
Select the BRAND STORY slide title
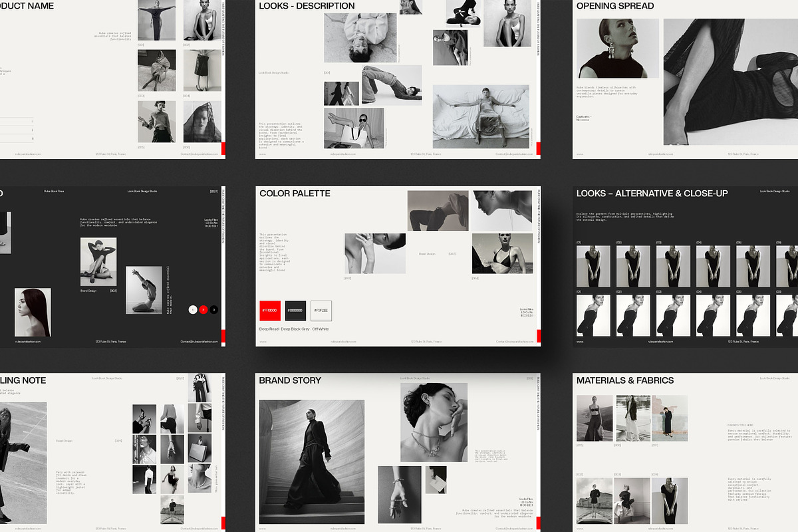pos(290,380)
